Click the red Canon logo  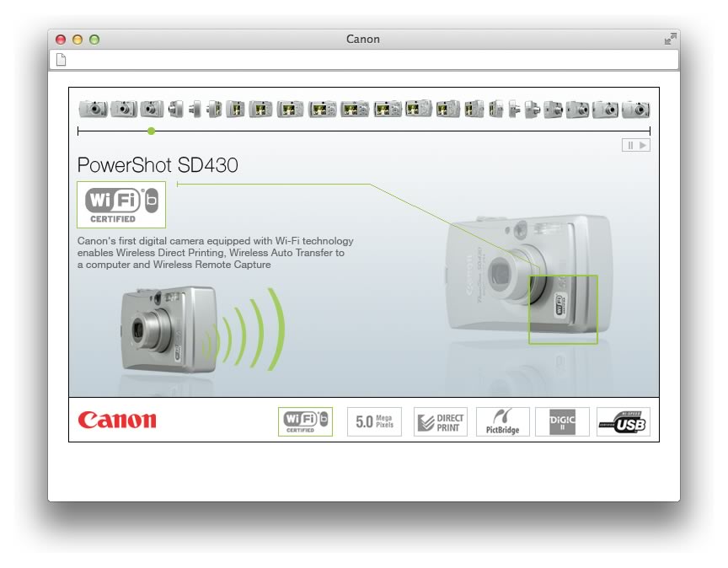(x=117, y=420)
